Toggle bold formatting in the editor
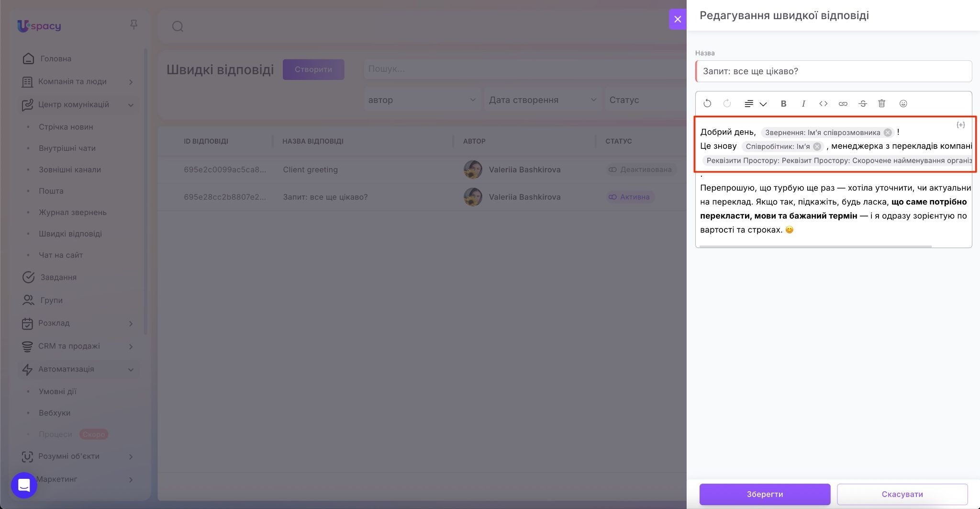The height and width of the screenshot is (509, 980). click(x=783, y=103)
